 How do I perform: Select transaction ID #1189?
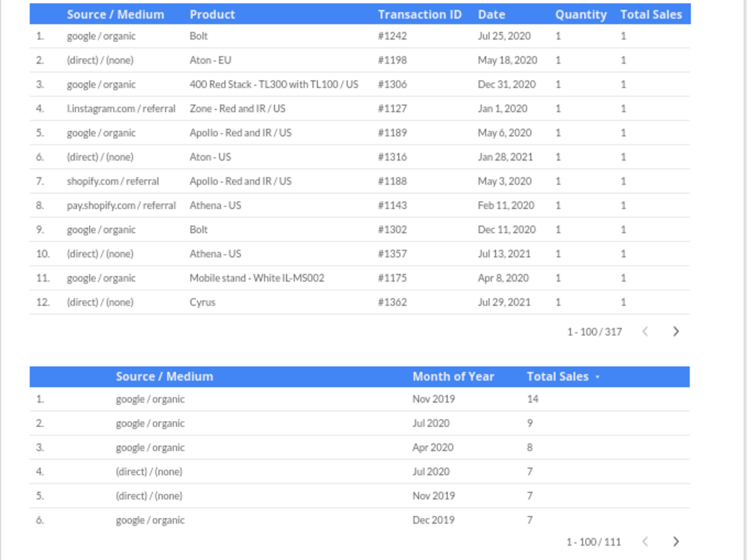pos(393,133)
